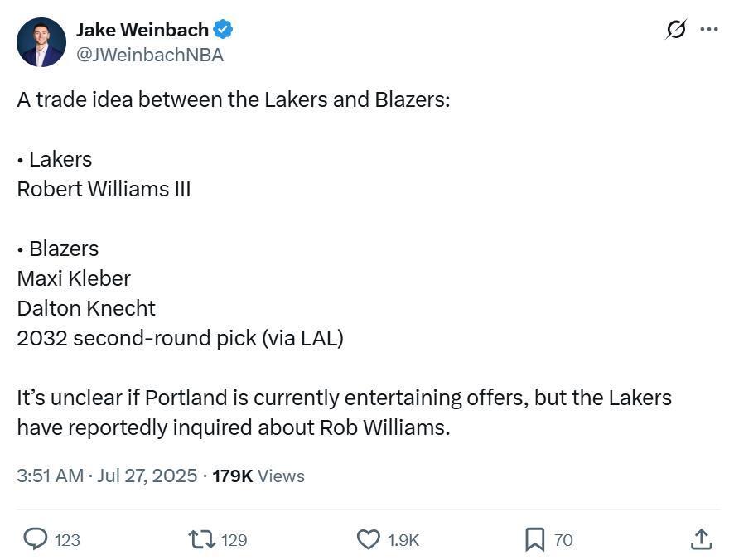The width and height of the screenshot is (734, 560).
Task: Click the text "Robert Williams III"
Action: pos(104,189)
